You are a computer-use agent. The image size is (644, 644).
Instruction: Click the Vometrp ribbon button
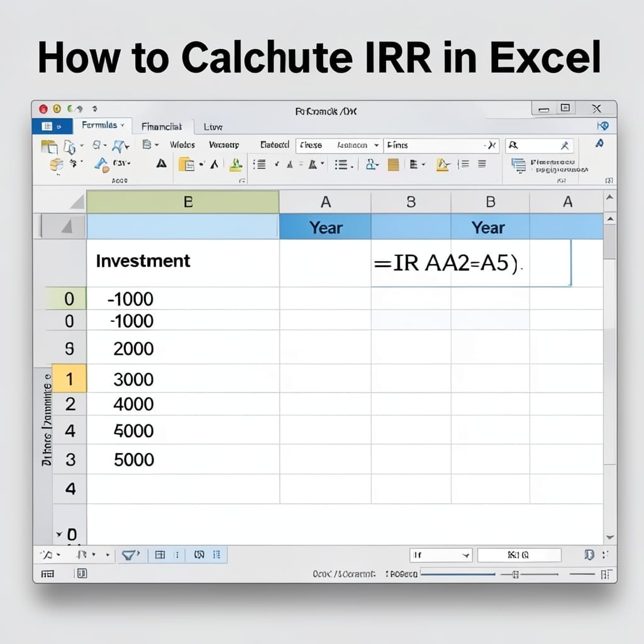click(224, 145)
